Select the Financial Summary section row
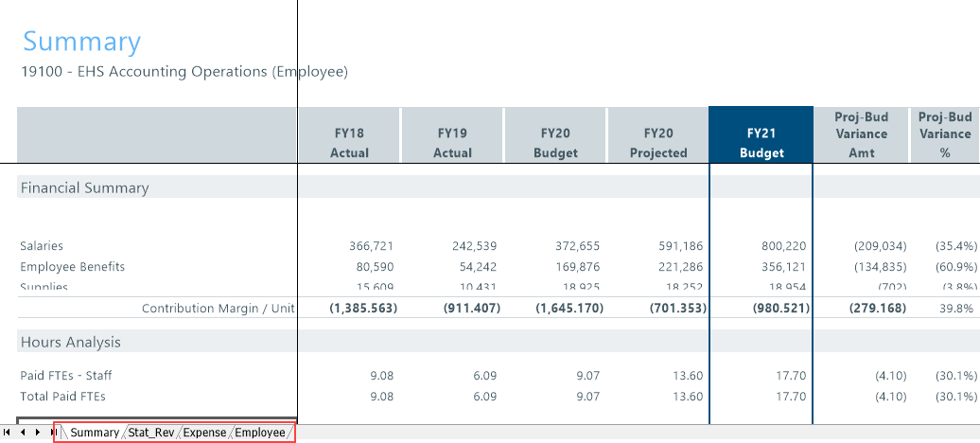 point(85,187)
